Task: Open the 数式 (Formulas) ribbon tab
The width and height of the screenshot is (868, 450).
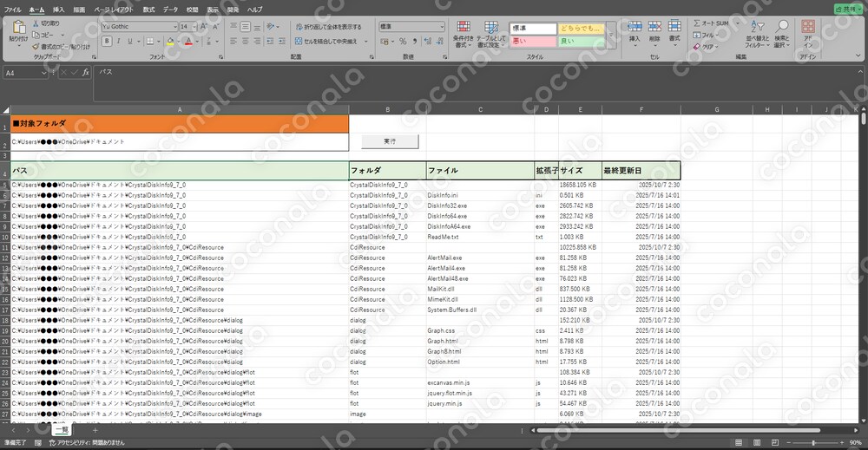Action: point(149,10)
